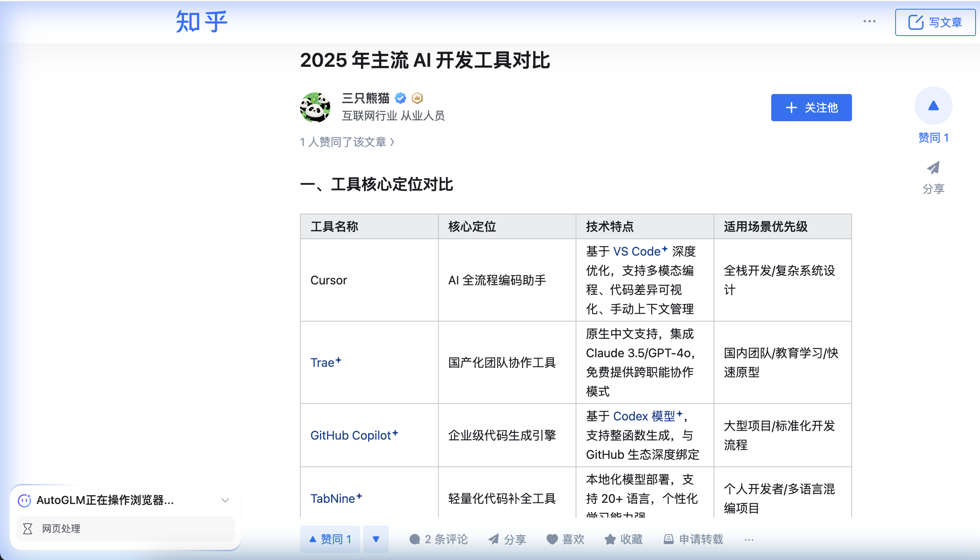Click AutoGLM正在操作浏览器 title text

105,500
